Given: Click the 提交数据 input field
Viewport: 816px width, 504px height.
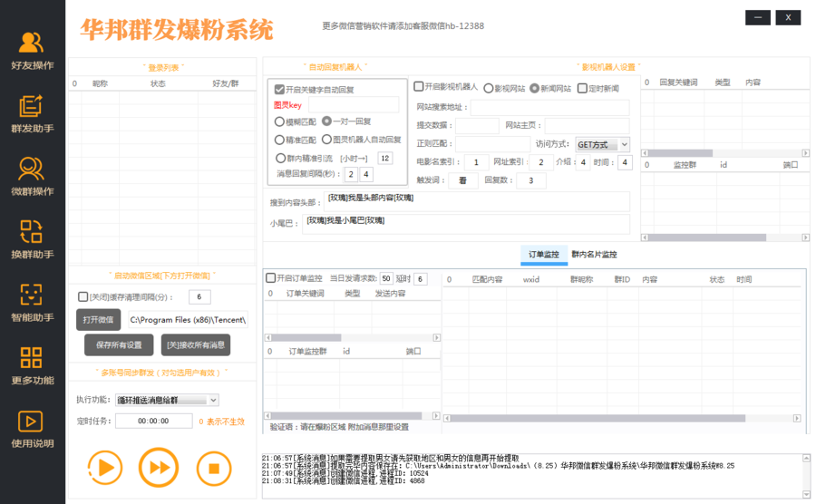Looking at the screenshot, I should (477, 126).
